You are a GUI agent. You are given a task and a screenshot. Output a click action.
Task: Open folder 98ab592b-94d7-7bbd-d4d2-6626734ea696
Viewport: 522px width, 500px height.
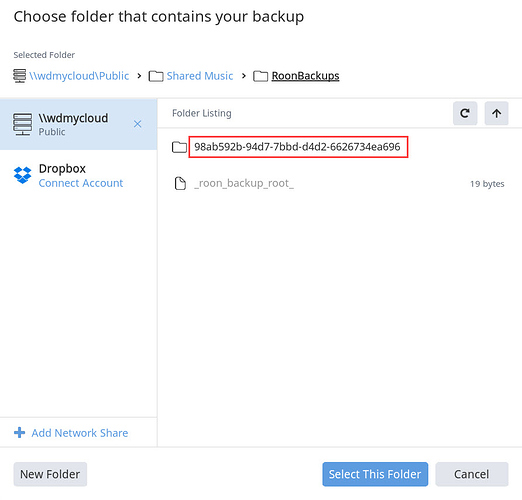pyautogui.click(x=297, y=147)
